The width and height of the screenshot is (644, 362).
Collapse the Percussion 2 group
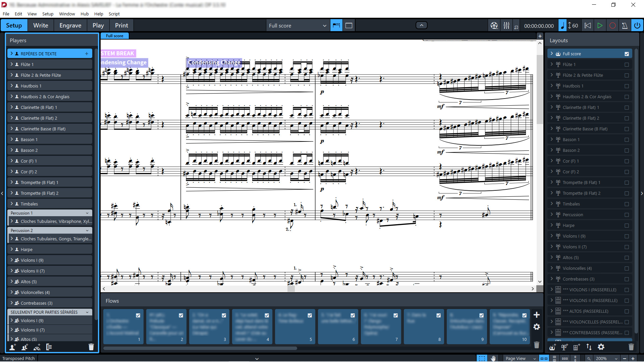87,231
